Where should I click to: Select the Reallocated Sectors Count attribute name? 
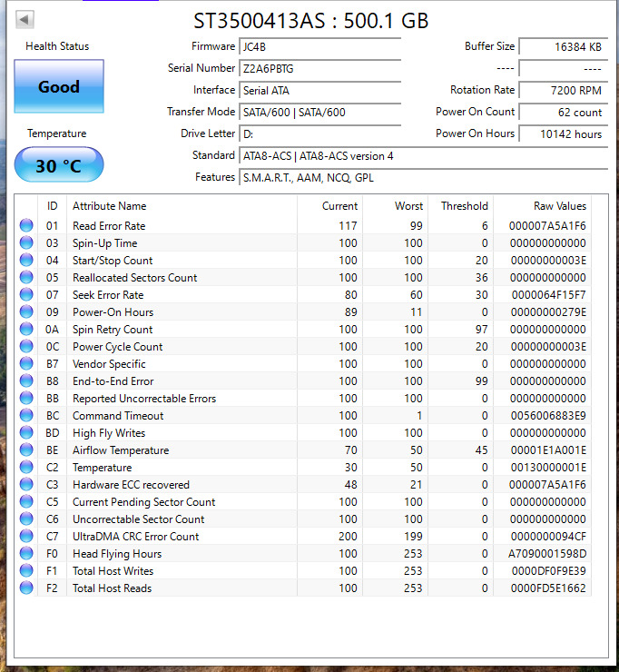(134, 278)
